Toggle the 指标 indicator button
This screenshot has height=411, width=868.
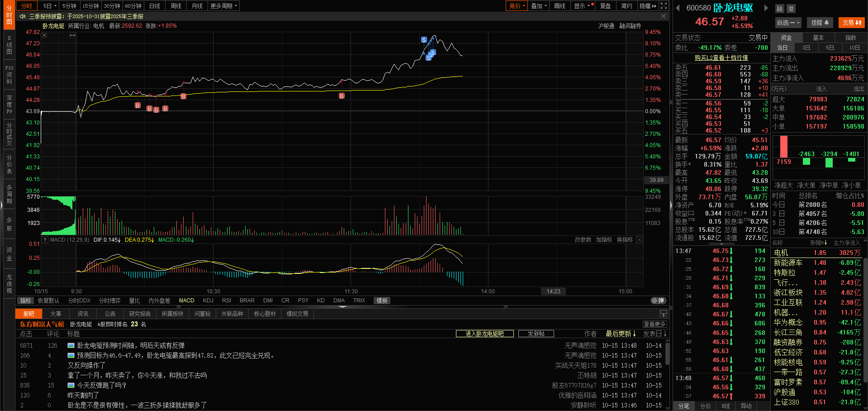(x=25, y=301)
